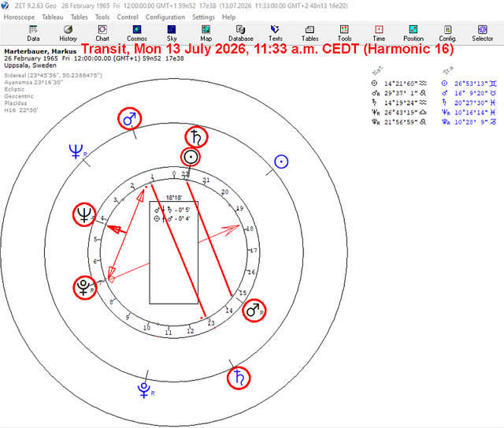Open the Sky view icon
504x428 pixels.
(172, 30)
